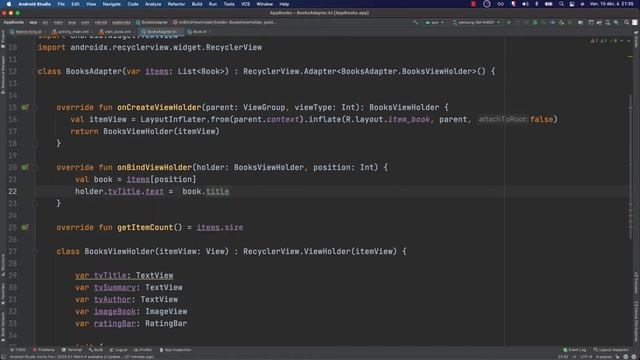Open the Navigate menu
The width and height of the screenshot is (640, 360).
pos(111,4)
